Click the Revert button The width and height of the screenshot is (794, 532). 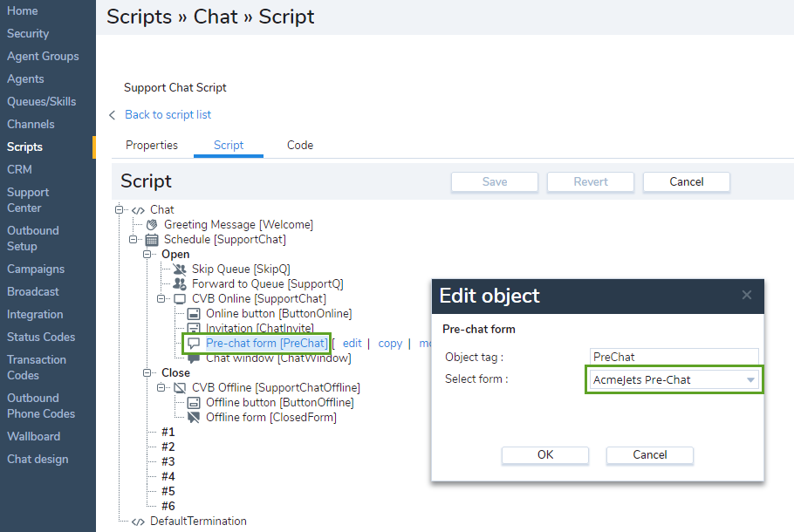coord(591,181)
